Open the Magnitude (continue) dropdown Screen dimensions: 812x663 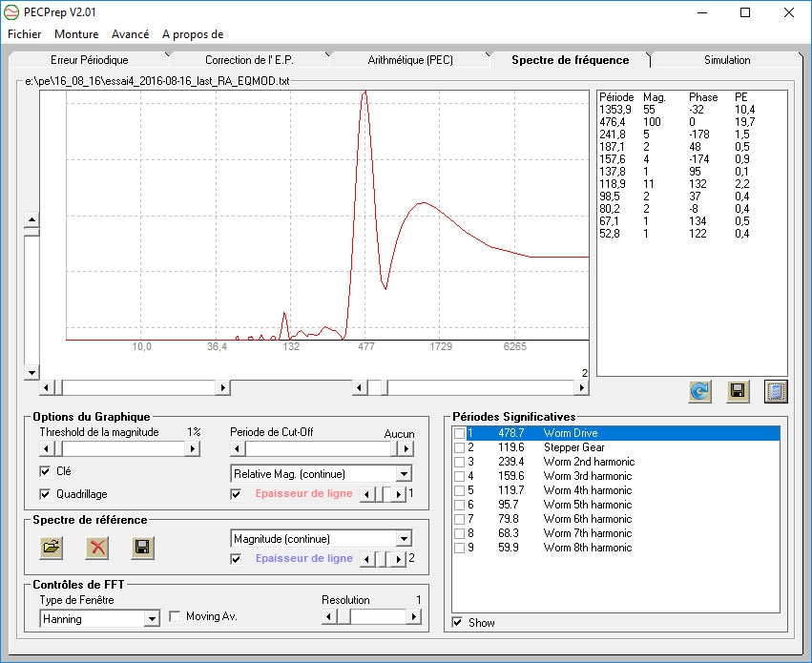404,539
